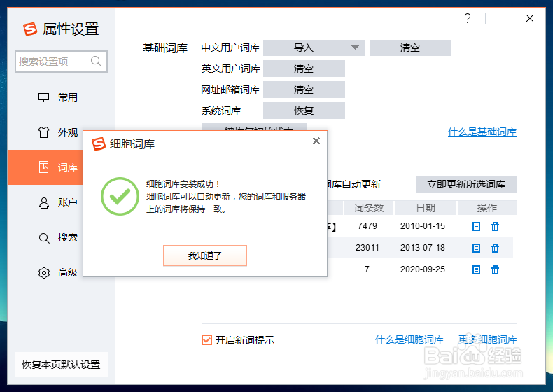Click 恢复 for 系统词库
This screenshot has height=392, width=553.
304,111
